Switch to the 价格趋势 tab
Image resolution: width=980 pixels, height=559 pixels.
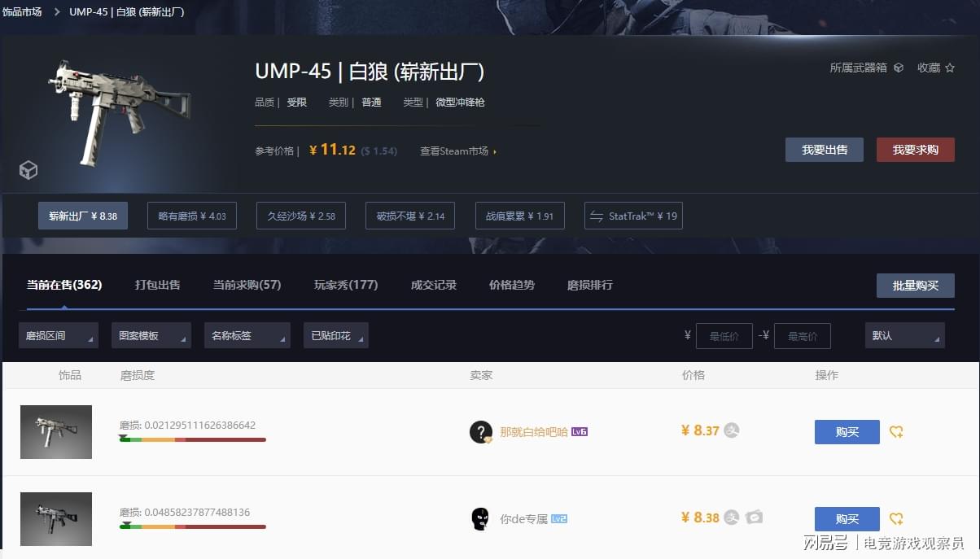click(512, 285)
